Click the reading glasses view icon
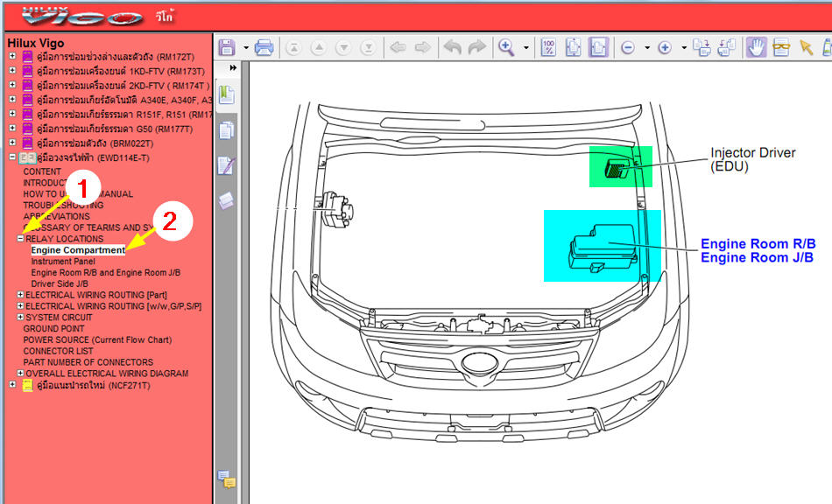 pos(781,48)
